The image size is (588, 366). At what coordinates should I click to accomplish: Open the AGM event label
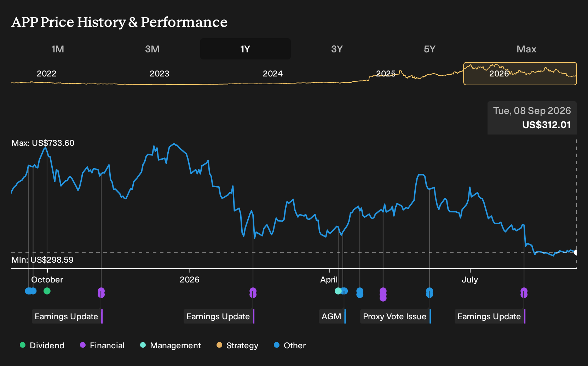332,316
